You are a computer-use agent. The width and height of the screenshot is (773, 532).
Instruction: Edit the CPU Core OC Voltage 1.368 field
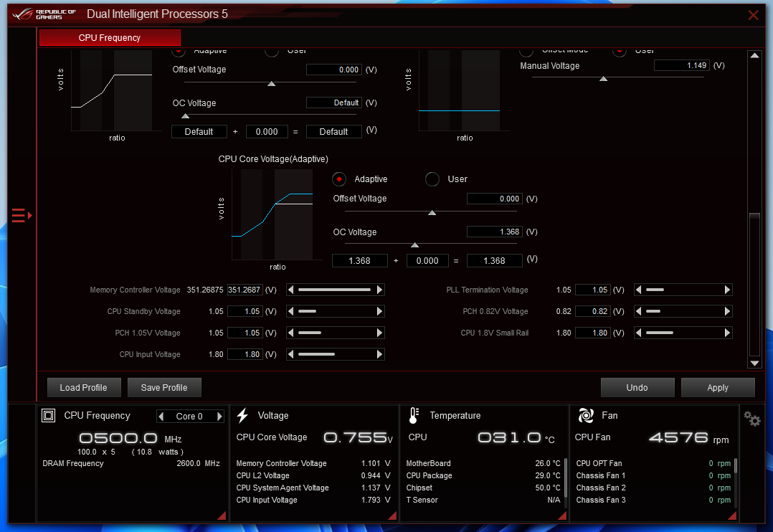(495, 232)
